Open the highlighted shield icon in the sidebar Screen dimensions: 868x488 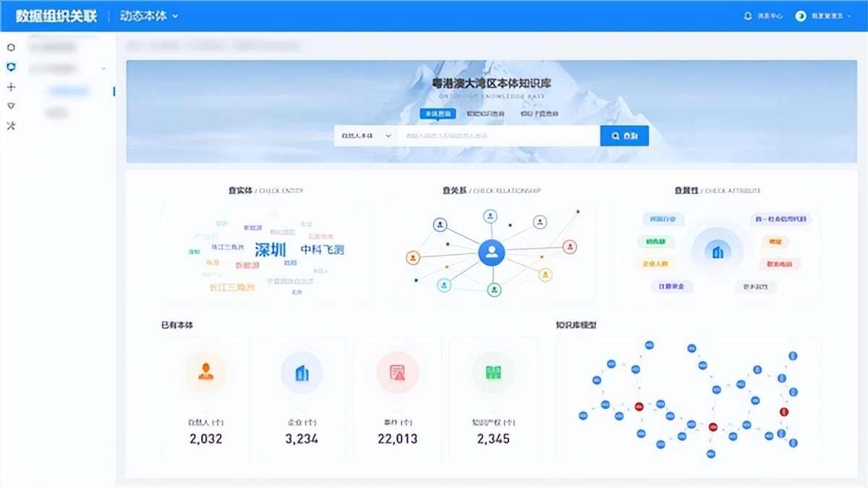[11, 66]
